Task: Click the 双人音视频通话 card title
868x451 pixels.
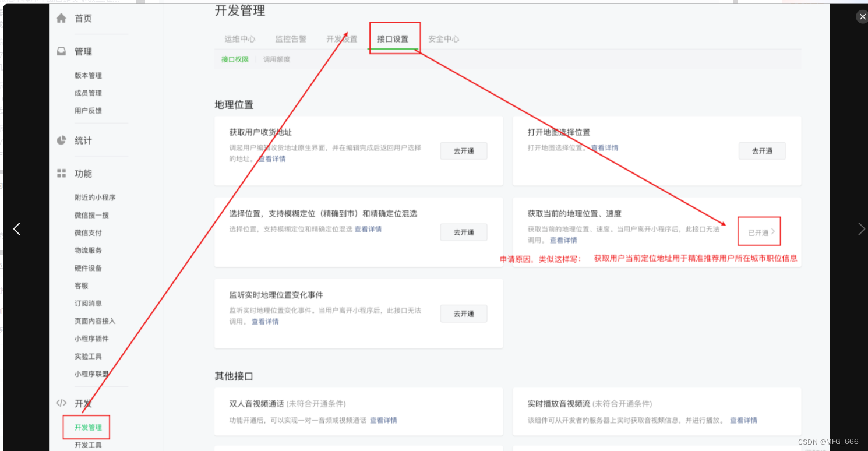Action: point(256,404)
